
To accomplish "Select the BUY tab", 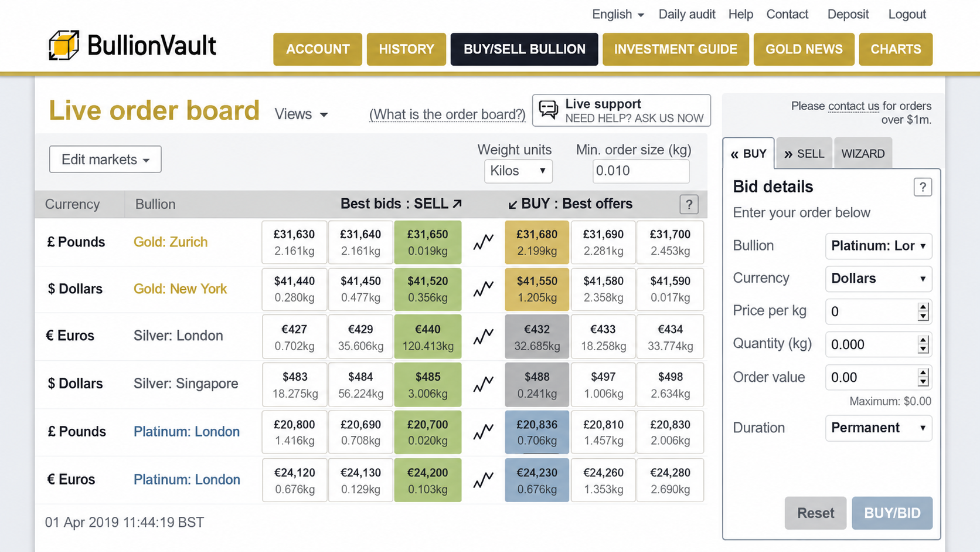I will 748,154.
